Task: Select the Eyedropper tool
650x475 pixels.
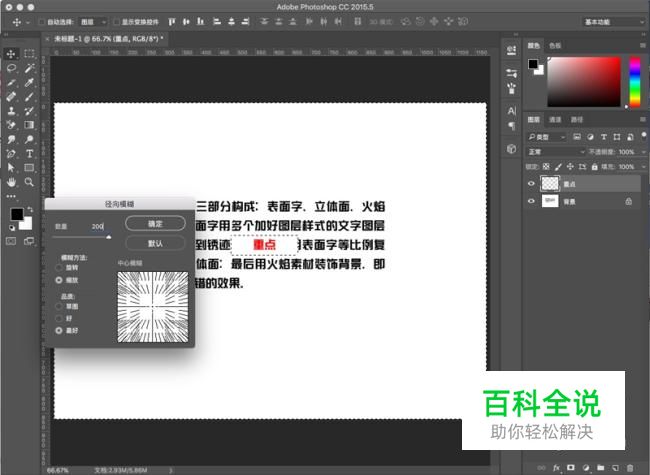Action: click(29, 82)
